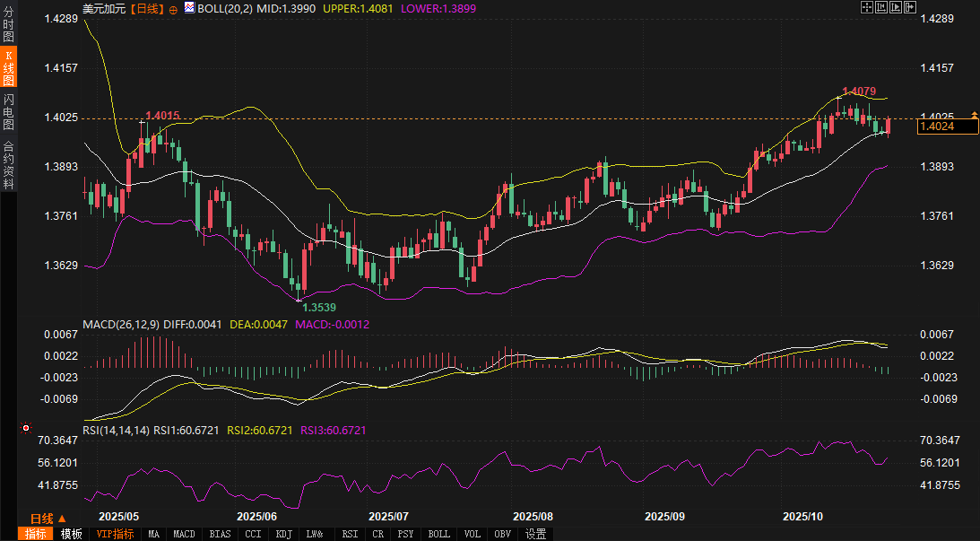
Task: Click the small arrow icon above current price tag
Action: 974,115
